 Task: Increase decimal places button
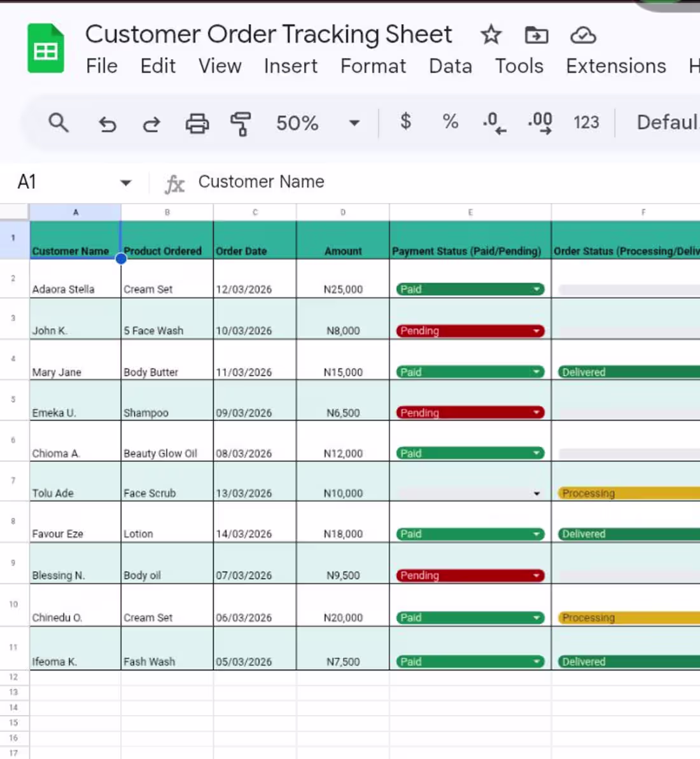pos(540,122)
